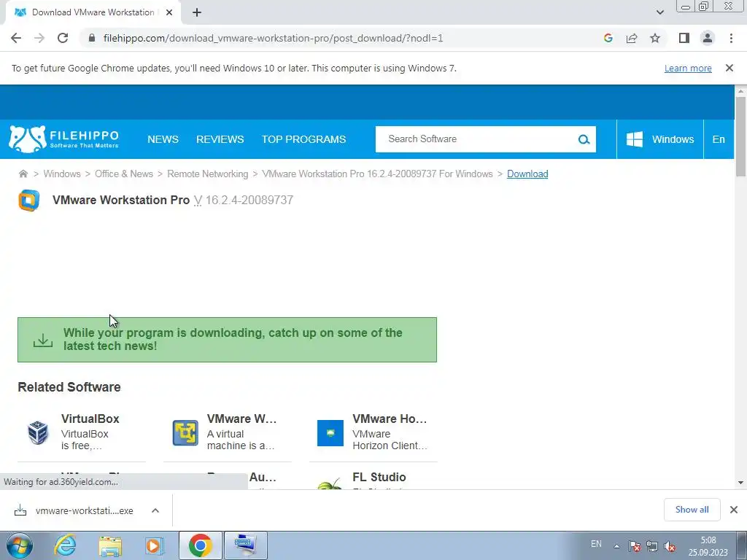Open the En language selector
The width and height of the screenshot is (747, 560).
719,139
